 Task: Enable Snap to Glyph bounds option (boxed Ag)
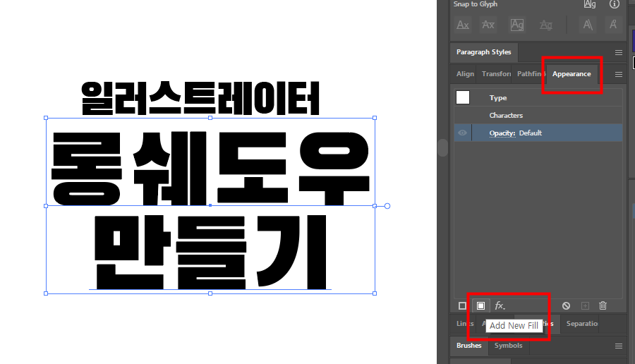[517, 25]
